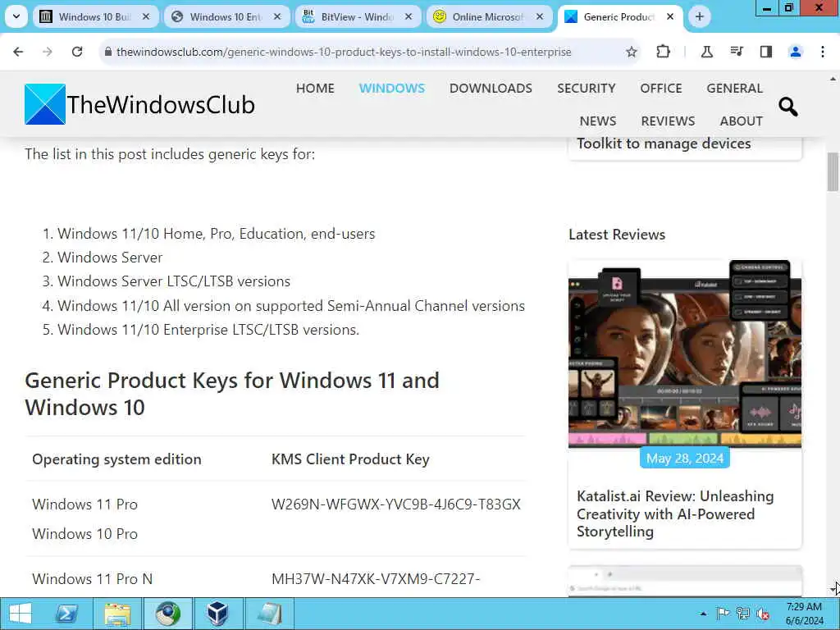Open the NEWS menu item
840x630 pixels.
point(598,121)
